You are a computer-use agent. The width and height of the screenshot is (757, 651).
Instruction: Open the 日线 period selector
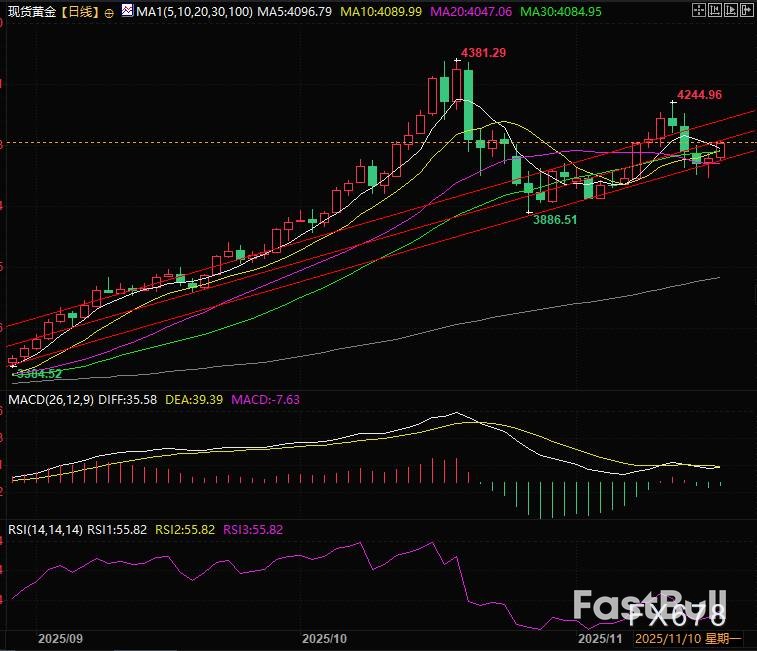[78, 12]
